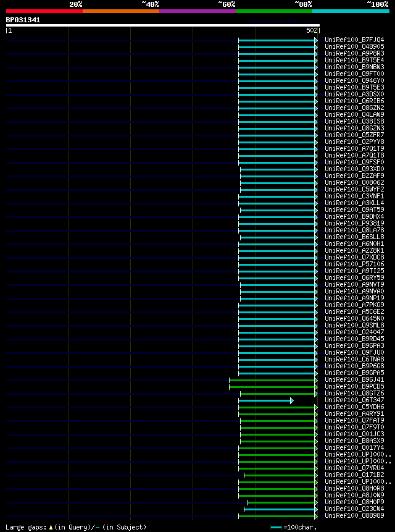Select label UniRef100_B9GPA5

(354, 373)
